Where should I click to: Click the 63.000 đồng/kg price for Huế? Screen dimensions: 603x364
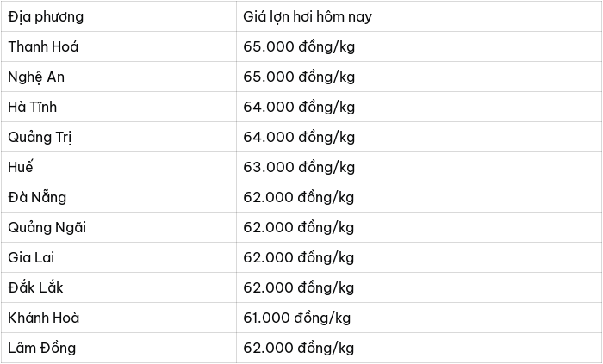[x=299, y=168]
